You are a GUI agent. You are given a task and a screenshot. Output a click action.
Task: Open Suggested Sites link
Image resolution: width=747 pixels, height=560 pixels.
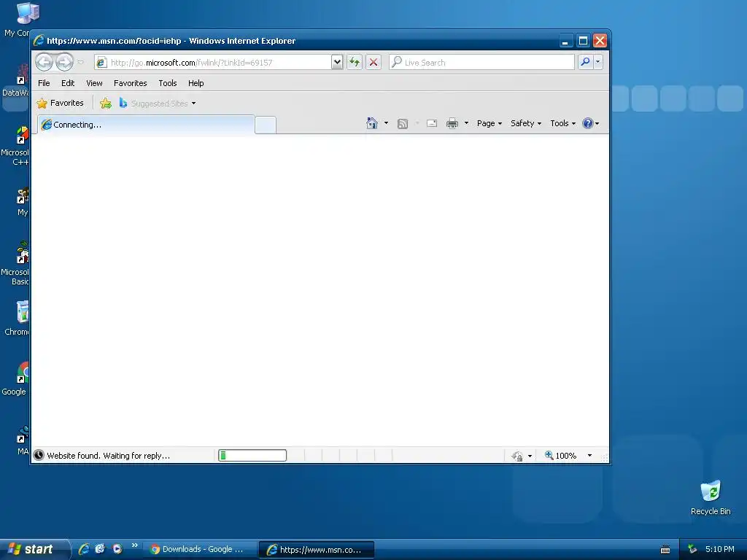tap(158, 103)
